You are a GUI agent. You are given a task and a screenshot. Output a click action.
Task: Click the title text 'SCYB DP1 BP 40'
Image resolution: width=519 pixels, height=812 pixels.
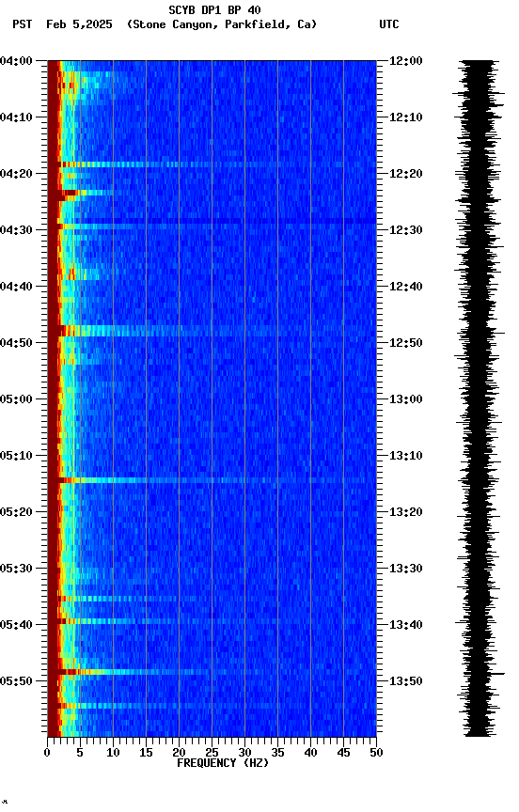[214, 9]
